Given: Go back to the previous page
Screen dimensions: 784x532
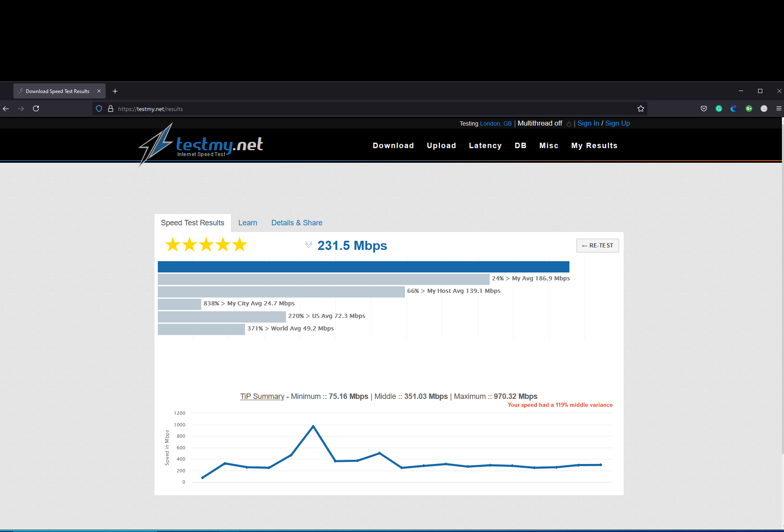Looking at the screenshot, I should (x=6, y=109).
